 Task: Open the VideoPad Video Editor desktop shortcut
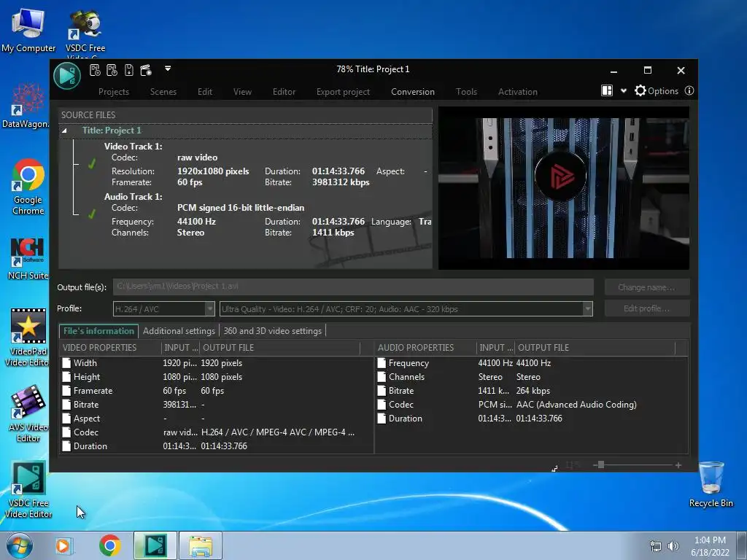pos(28,338)
